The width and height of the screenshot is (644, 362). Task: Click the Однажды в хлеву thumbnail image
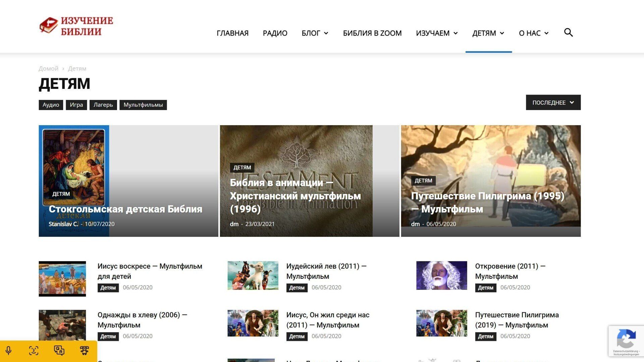62,325
